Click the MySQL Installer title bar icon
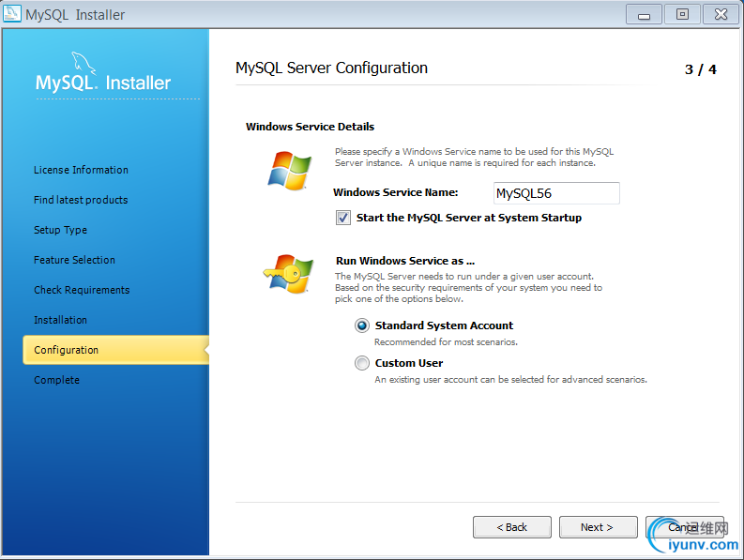Image resolution: width=744 pixels, height=560 pixels. pos(12,13)
